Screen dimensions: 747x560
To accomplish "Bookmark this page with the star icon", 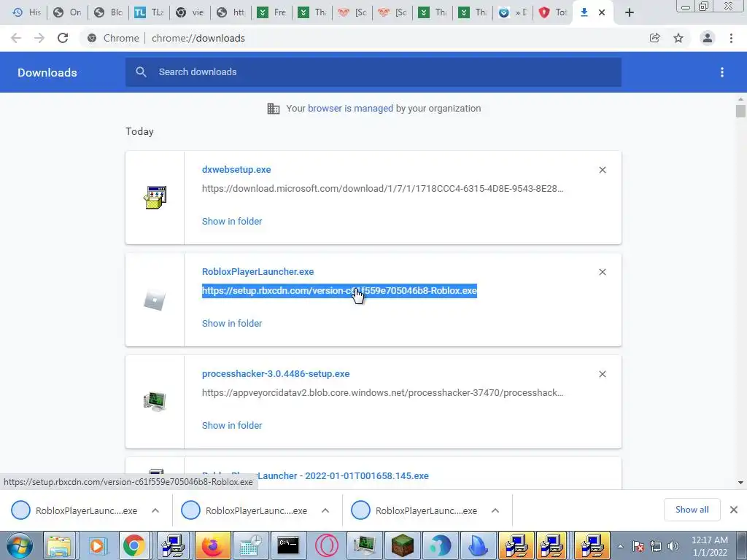I will tap(678, 38).
